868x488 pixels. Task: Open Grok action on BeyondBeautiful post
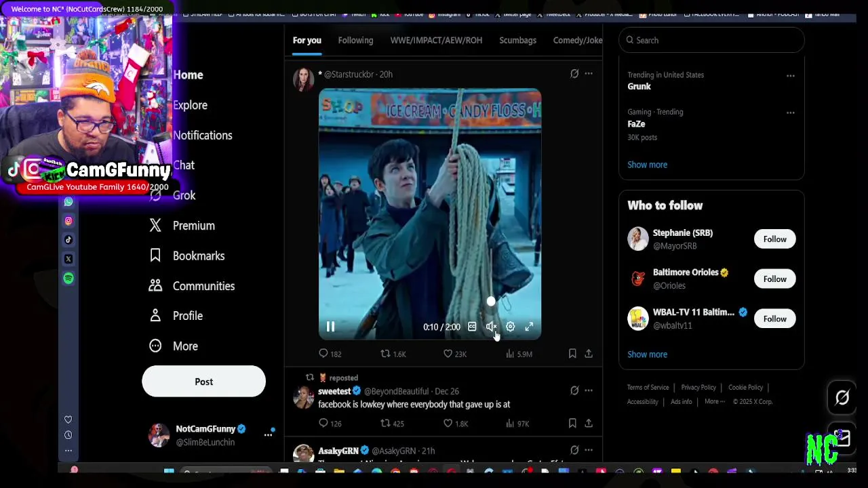click(x=574, y=390)
